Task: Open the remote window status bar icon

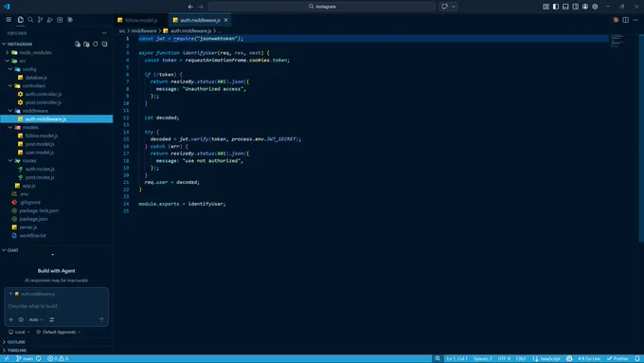Action: pos(7,358)
